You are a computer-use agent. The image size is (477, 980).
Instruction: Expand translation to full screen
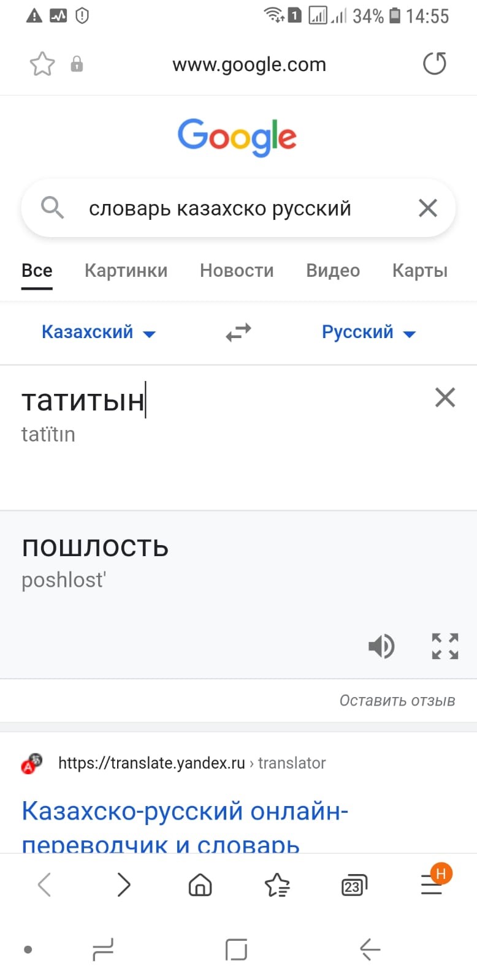tap(445, 646)
